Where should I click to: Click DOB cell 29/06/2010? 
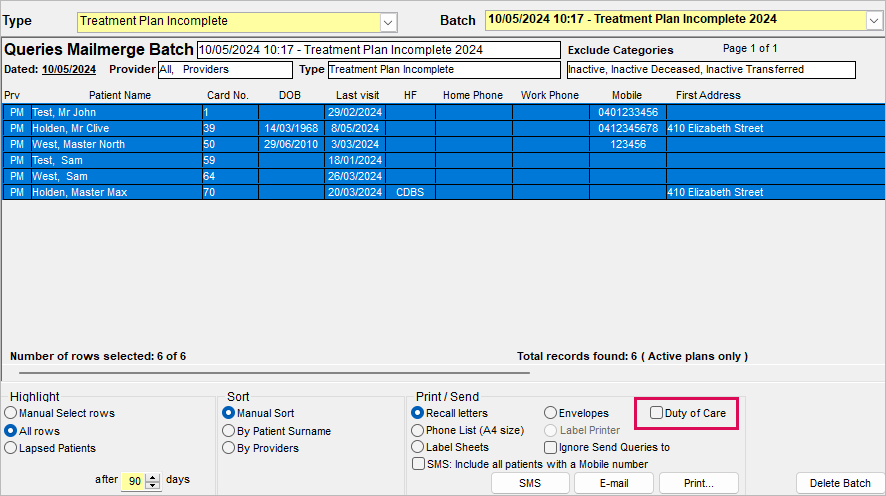click(292, 144)
